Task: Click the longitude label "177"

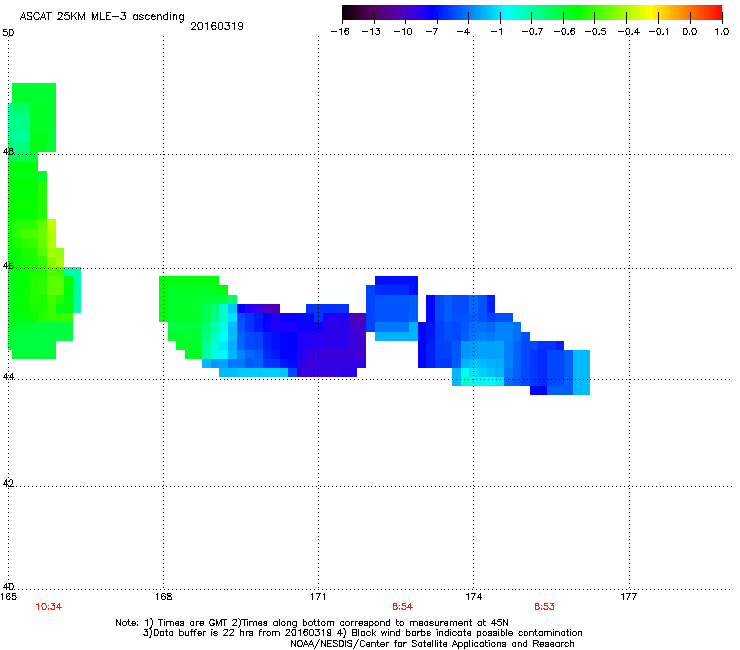Action: tap(629, 597)
